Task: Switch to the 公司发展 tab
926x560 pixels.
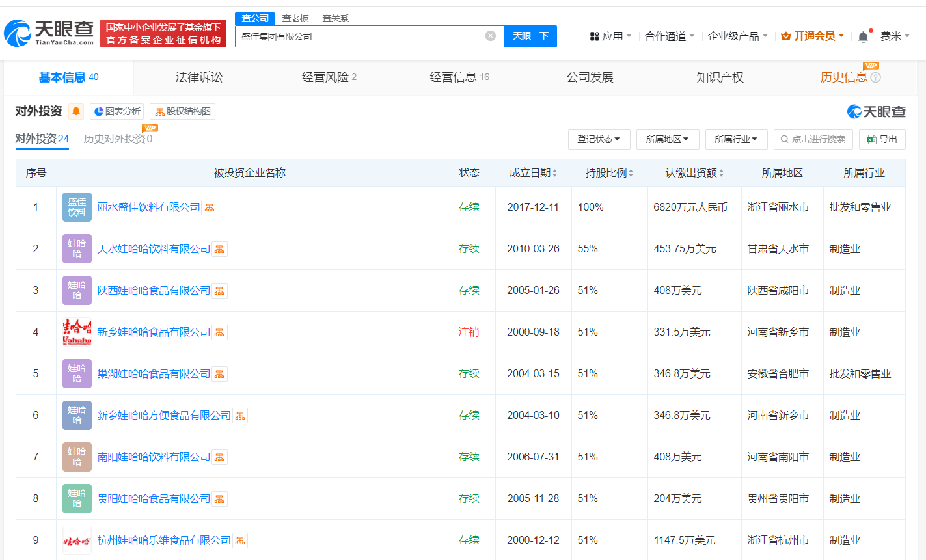Action: tap(590, 77)
